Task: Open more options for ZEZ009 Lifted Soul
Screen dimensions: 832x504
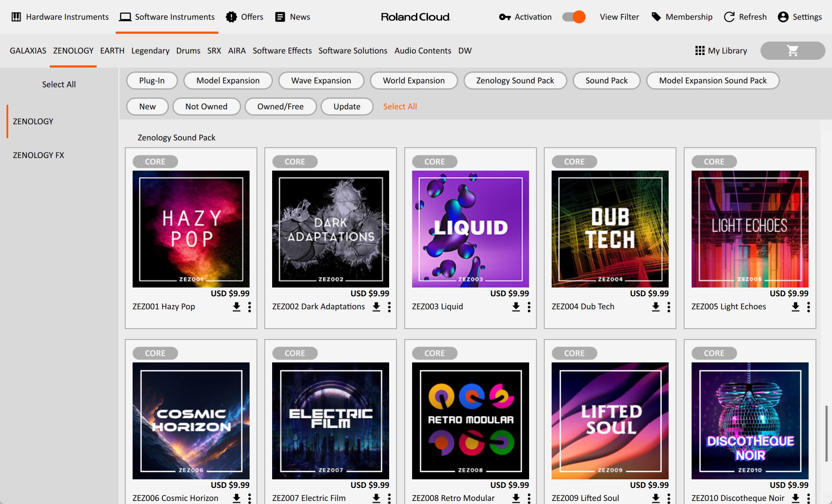Action: pyautogui.click(x=669, y=498)
